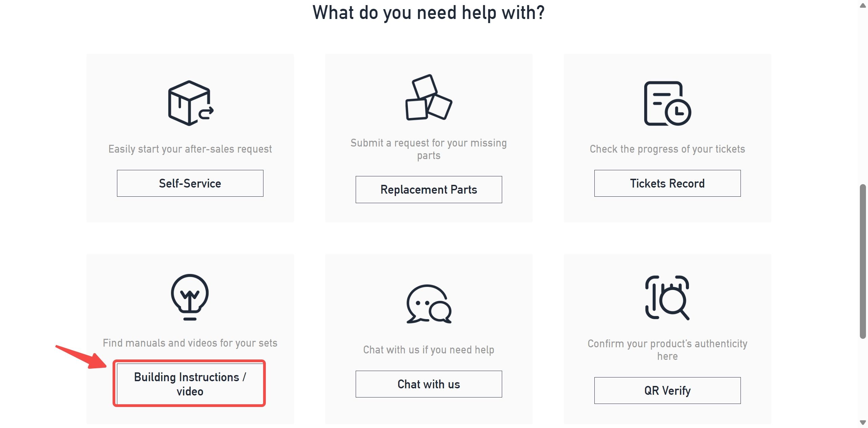The height and width of the screenshot is (428, 868).
Task: Click 'Find manuals and videos for your sets' text
Action: pyautogui.click(x=190, y=343)
